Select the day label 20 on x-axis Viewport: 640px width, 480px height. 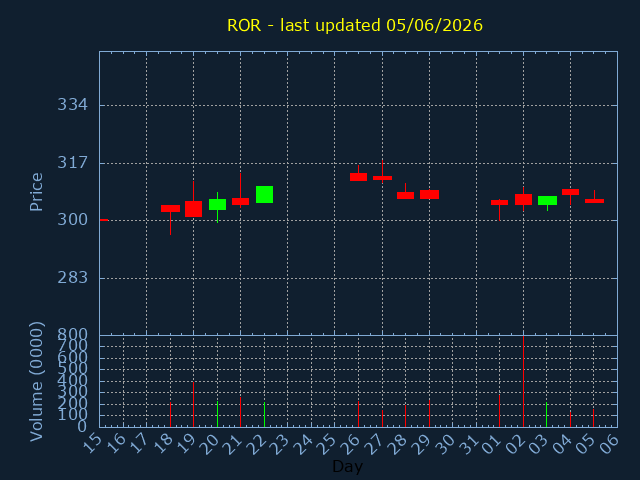tap(210, 444)
